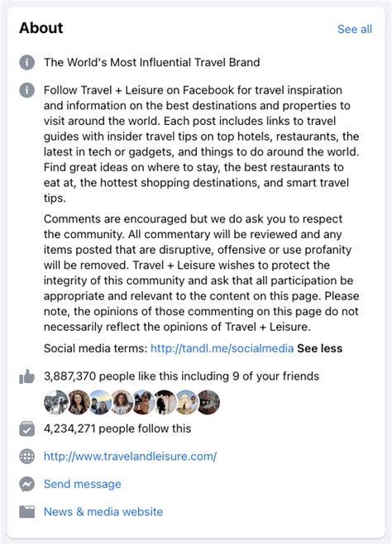
Task: Click the followers checkmark icon
Action: pos(26,428)
